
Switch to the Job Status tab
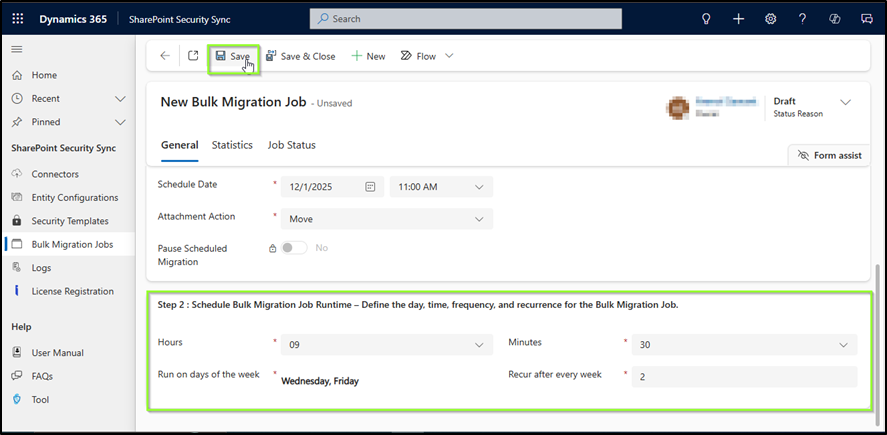pos(291,145)
